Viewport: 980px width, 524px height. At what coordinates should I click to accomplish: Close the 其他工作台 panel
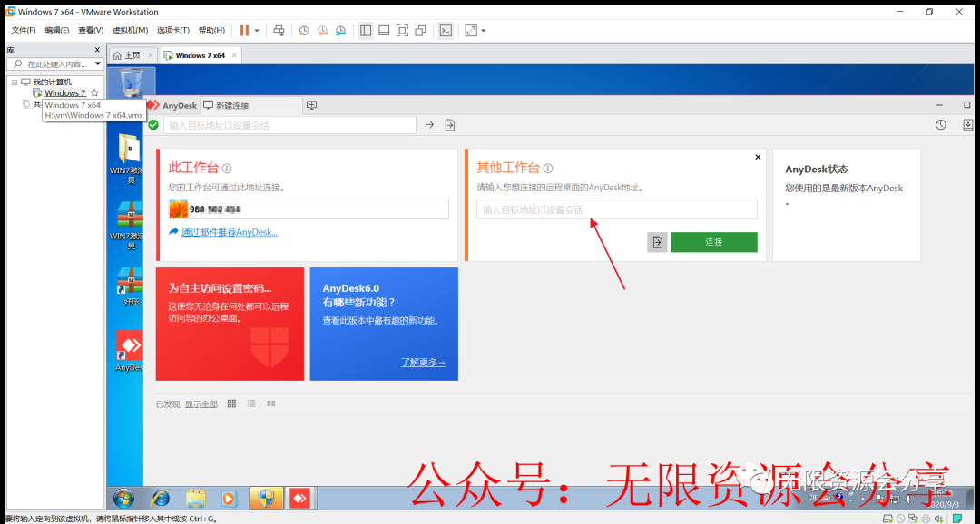(758, 157)
